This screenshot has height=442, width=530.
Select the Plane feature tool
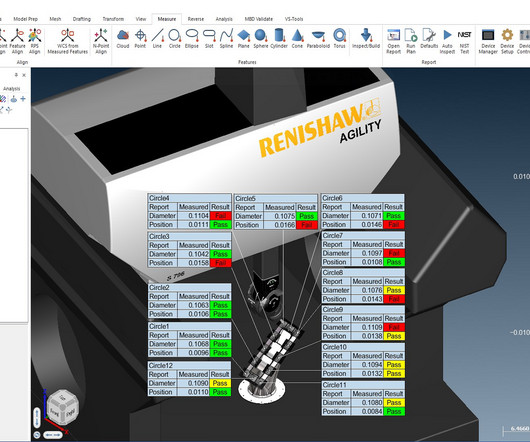click(x=243, y=39)
